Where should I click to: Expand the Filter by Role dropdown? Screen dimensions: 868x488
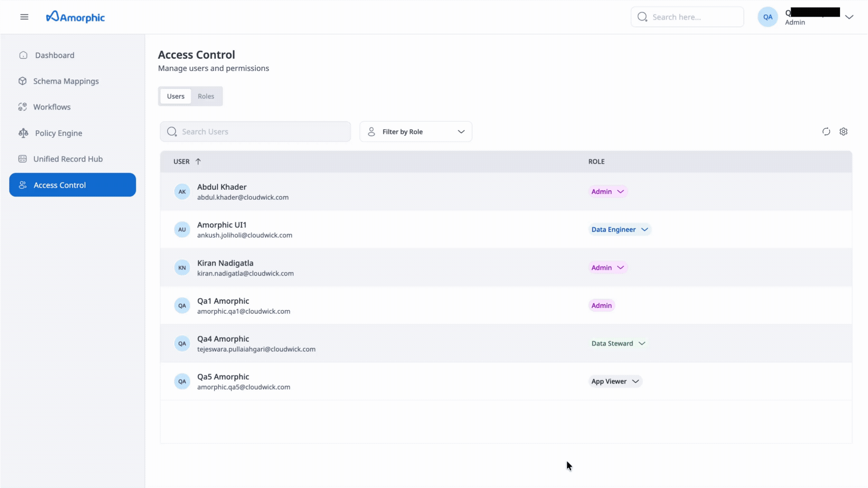(416, 131)
